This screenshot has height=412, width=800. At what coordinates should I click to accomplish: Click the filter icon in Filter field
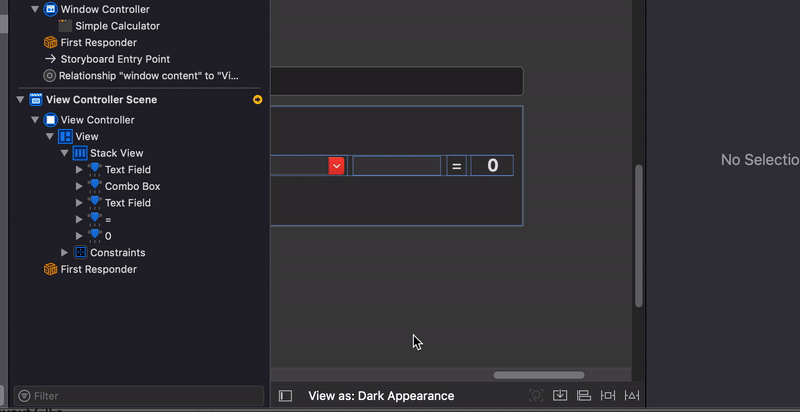tap(24, 396)
